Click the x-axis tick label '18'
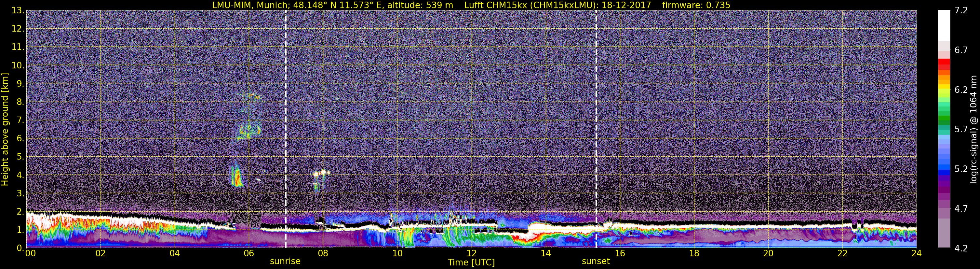The width and height of the screenshot is (980, 269). tap(694, 254)
